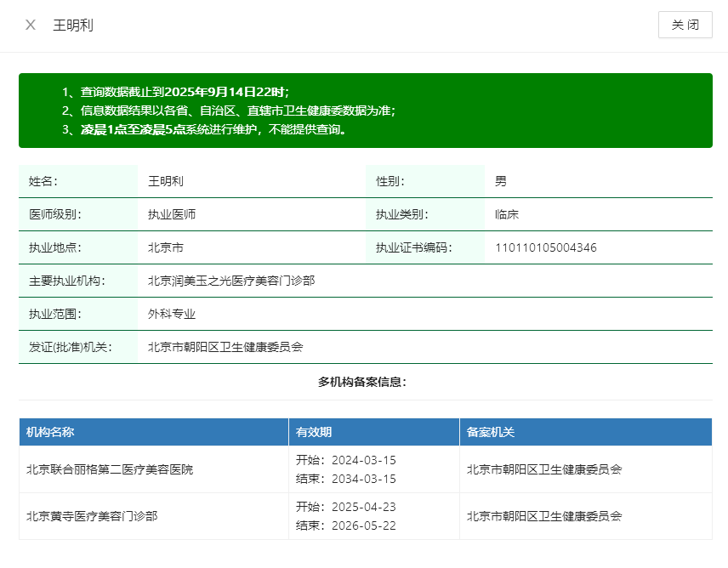Click the end date 2034-03-15
728x568 pixels.
click(x=363, y=479)
